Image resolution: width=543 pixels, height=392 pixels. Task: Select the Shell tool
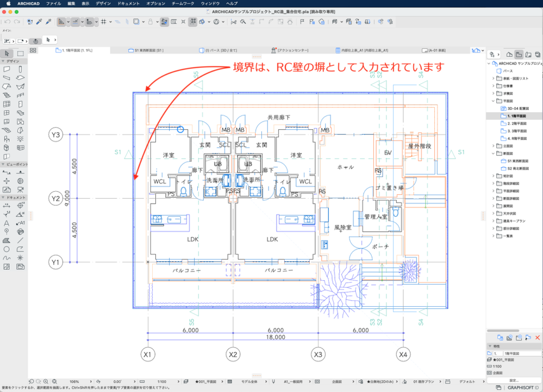(x=21, y=86)
